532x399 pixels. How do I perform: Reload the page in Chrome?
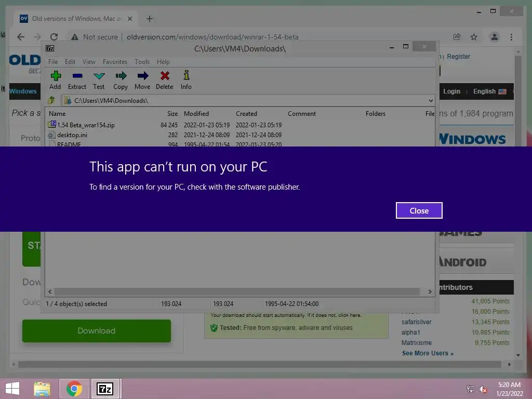point(54,37)
